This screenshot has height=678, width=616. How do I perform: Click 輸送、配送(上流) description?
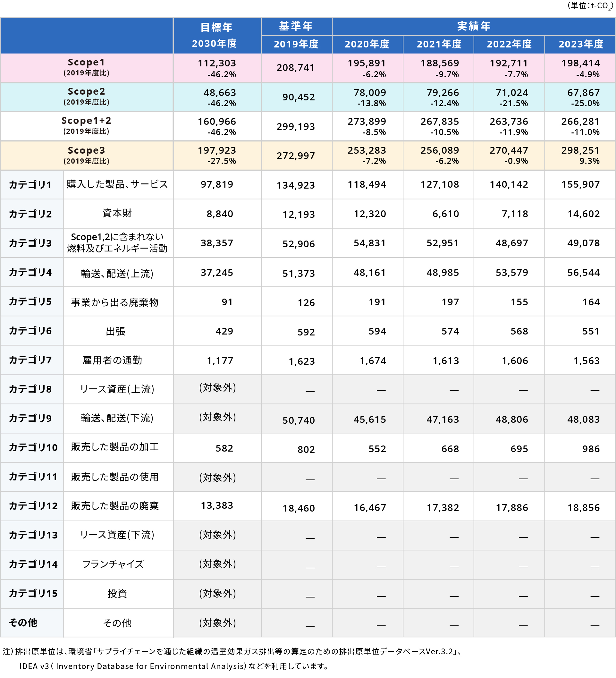coord(117,274)
